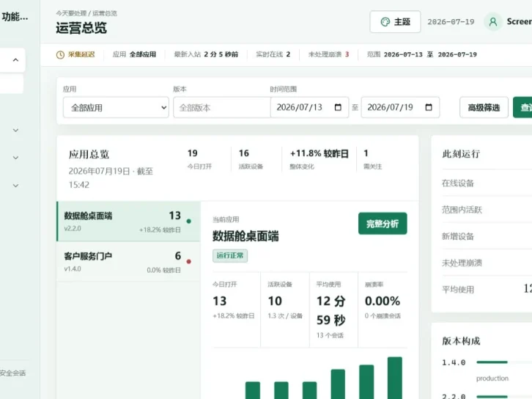Image resolution: width=532 pixels, height=399 pixels.
Task: Click the +11.8% 较昨日 overall change stat
Action: (x=319, y=160)
